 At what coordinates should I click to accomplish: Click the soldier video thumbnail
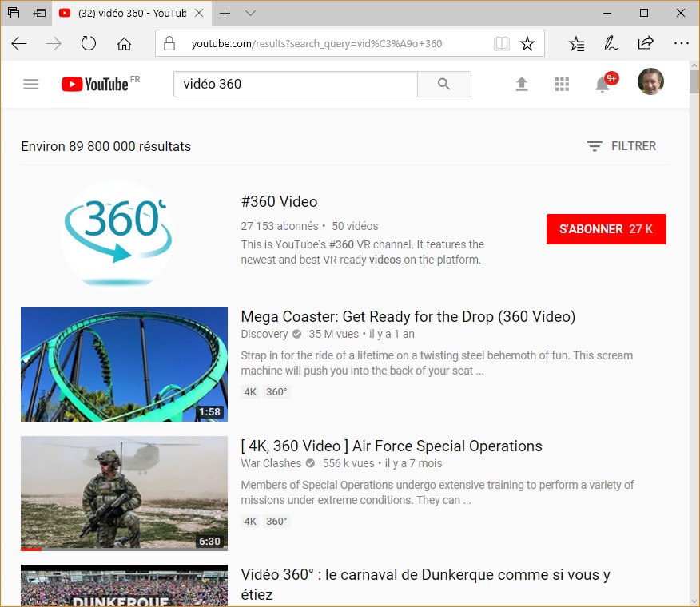click(x=124, y=494)
